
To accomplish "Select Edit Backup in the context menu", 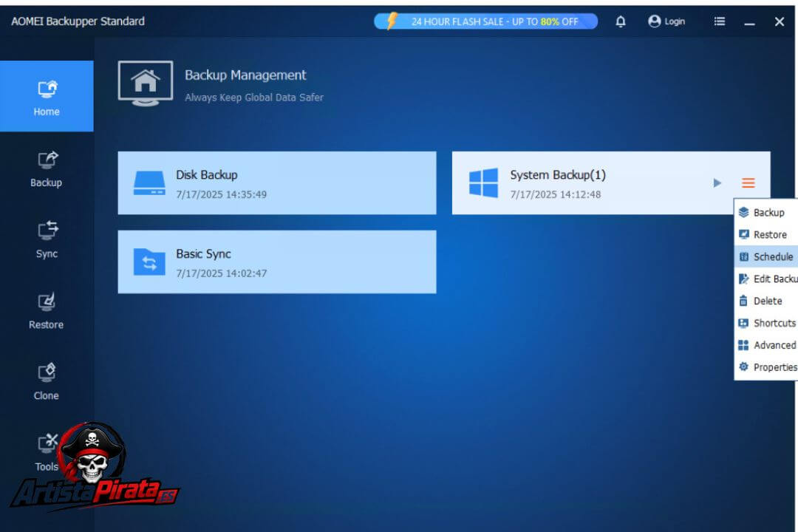I will pyautogui.click(x=765, y=279).
